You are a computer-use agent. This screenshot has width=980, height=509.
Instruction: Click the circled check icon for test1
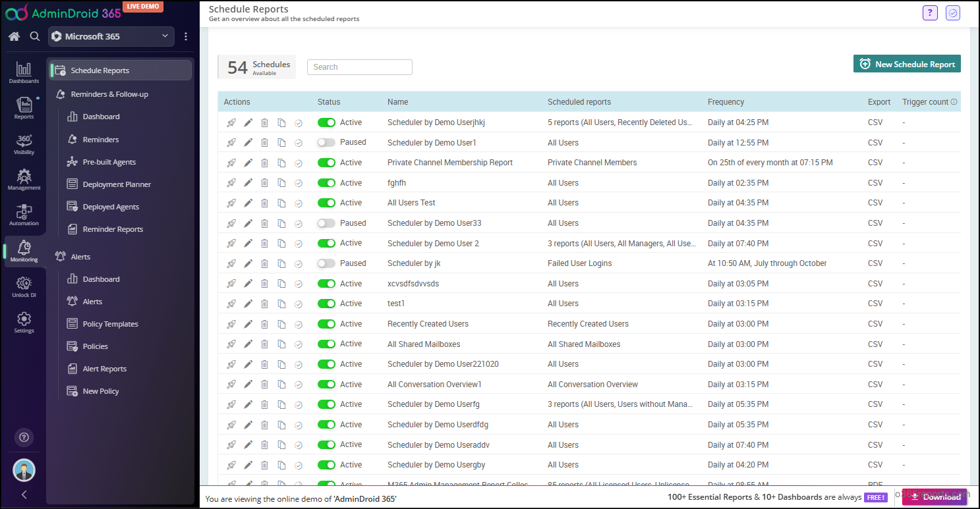pyautogui.click(x=299, y=304)
